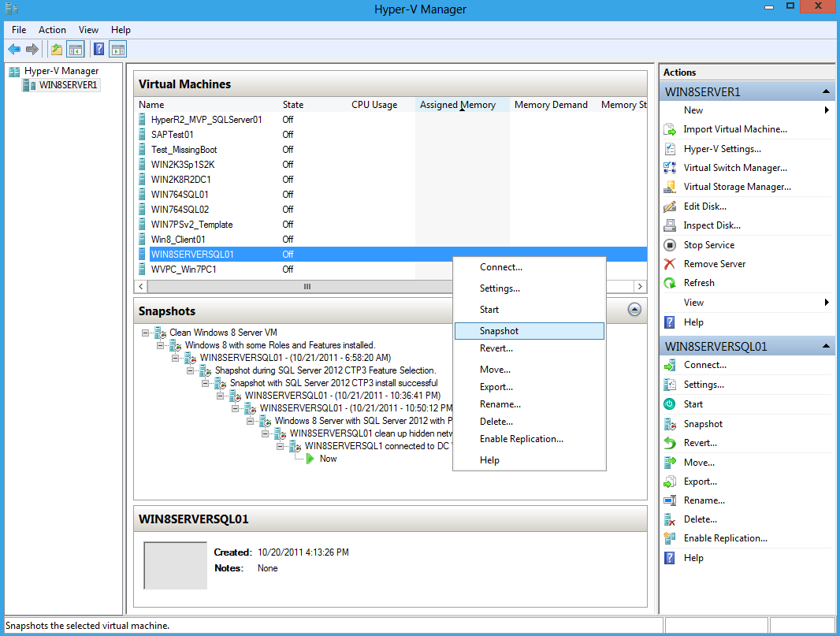Image resolution: width=840 pixels, height=636 pixels.
Task: Open the Action menu
Action: tap(52, 30)
